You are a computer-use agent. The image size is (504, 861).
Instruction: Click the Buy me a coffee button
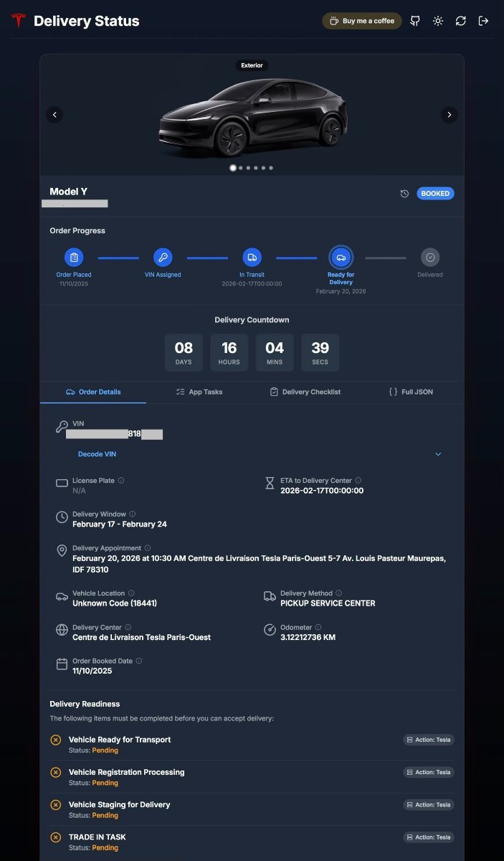tap(362, 21)
